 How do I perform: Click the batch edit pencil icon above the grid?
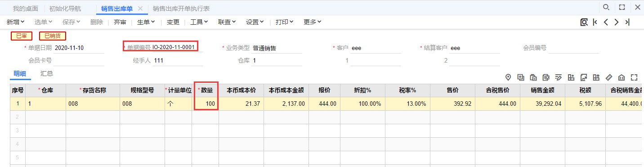point(559,77)
